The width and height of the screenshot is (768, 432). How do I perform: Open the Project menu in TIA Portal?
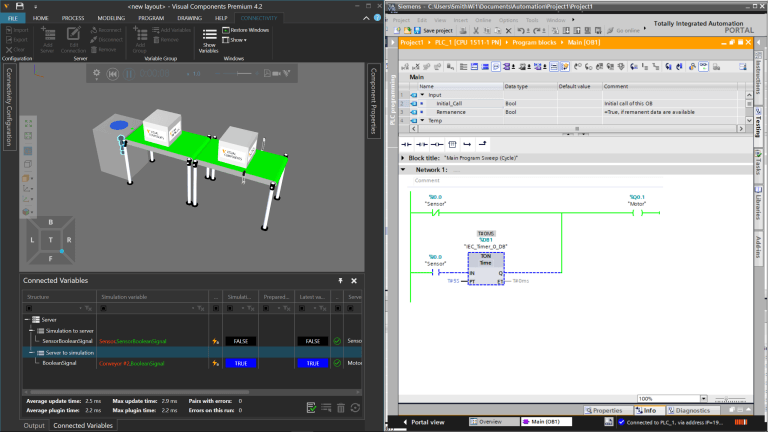401,20
